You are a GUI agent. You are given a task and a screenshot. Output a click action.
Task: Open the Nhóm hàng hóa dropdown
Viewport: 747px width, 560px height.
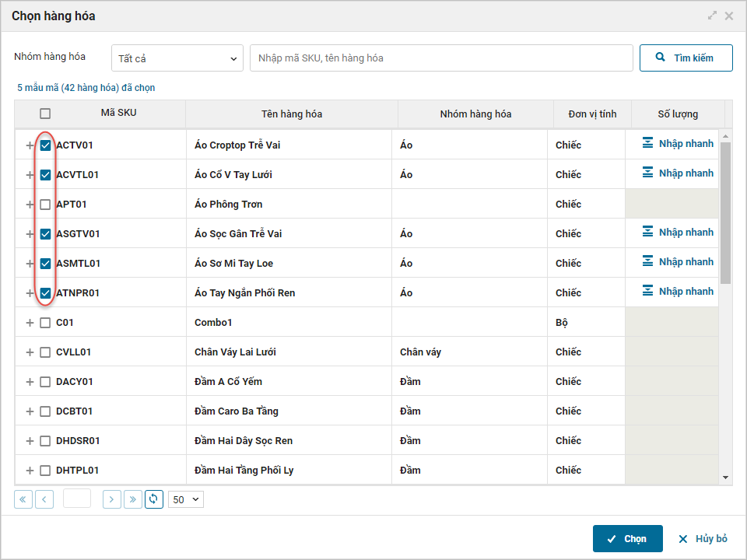(177, 58)
